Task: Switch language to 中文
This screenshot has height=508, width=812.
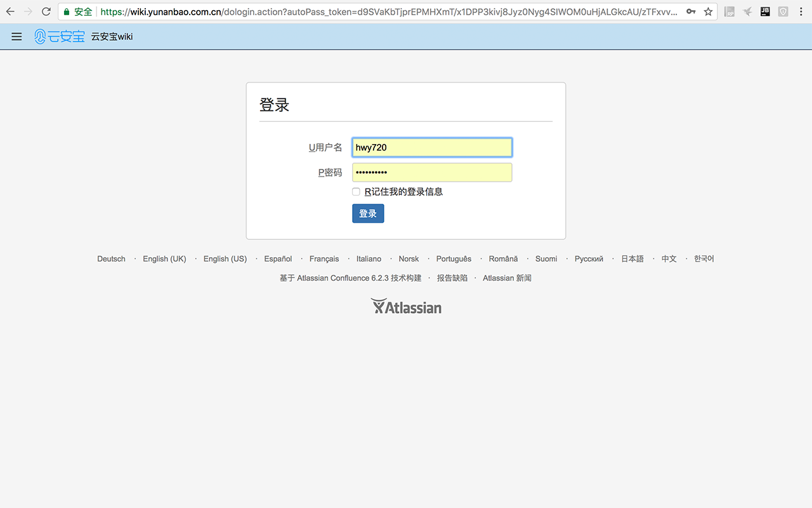Action: point(669,258)
